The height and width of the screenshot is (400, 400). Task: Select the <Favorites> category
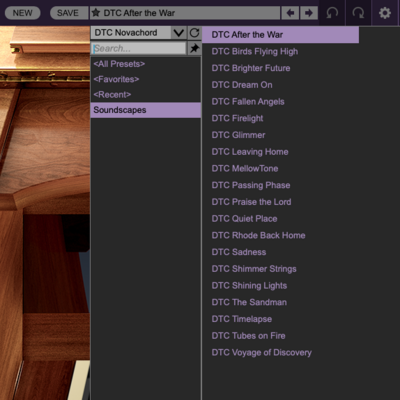click(146, 79)
